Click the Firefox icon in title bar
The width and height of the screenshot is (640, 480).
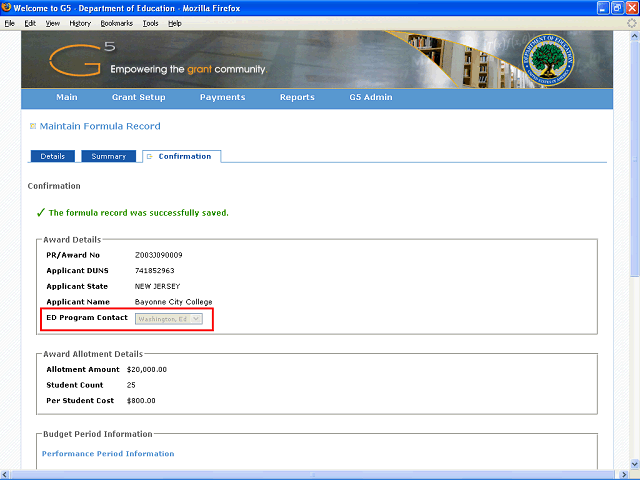(x=7, y=7)
